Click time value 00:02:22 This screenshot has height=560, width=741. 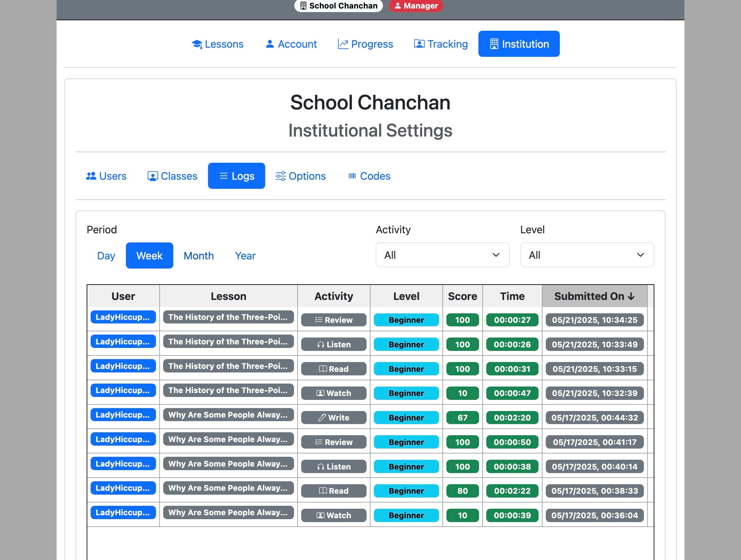[x=512, y=491]
